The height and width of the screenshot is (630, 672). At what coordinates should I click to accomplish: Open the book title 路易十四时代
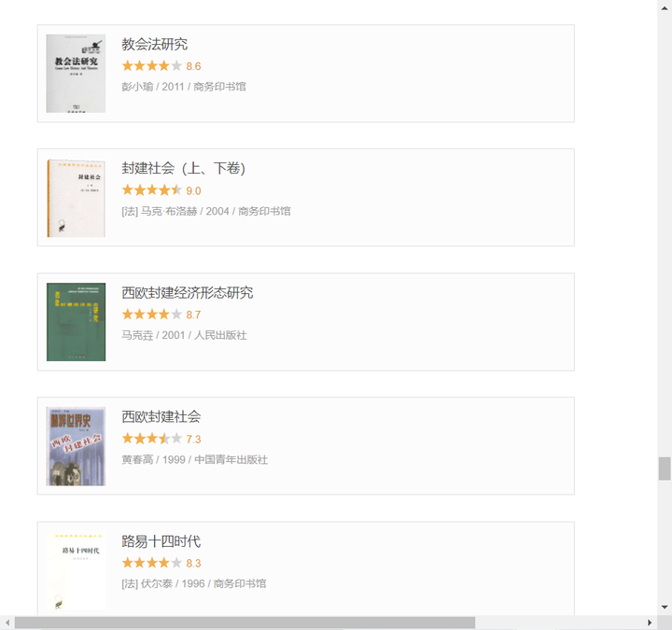pos(161,541)
